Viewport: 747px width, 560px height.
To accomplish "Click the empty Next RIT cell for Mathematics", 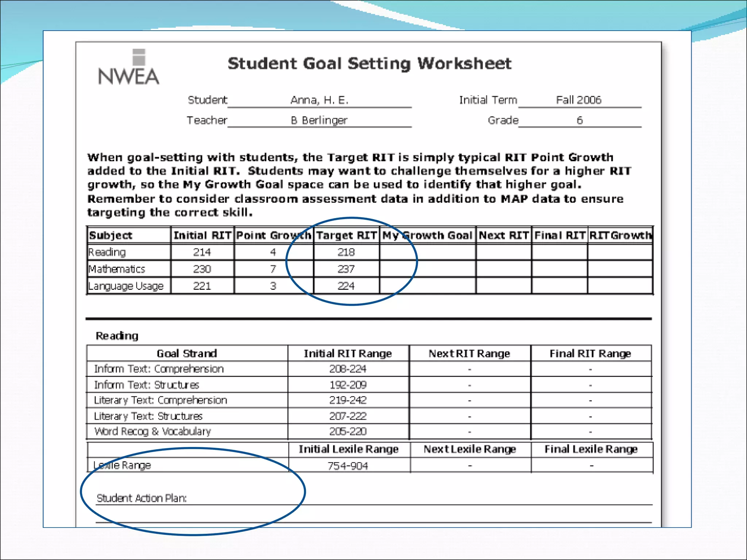I will pyautogui.click(x=503, y=269).
